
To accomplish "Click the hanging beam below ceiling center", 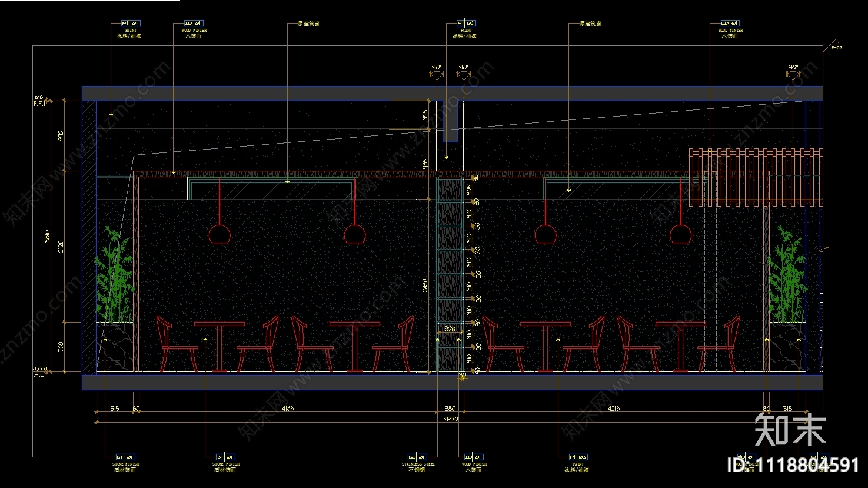I will click(450, 122).
